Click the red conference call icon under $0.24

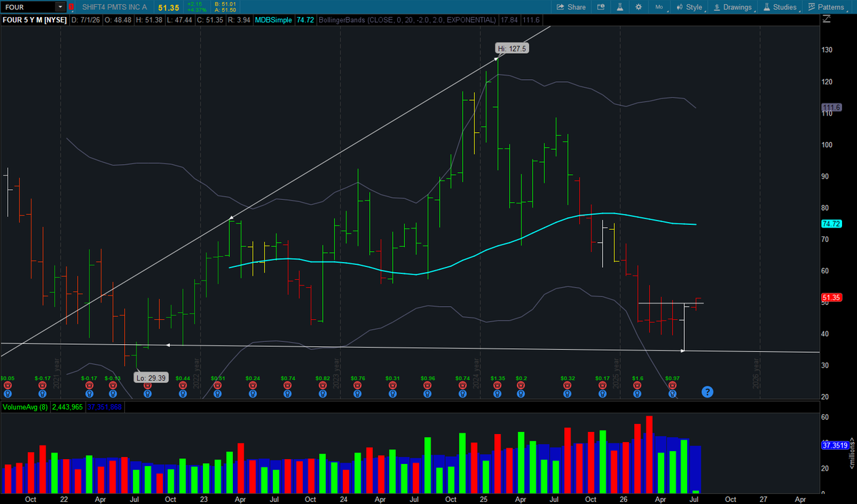pyautogui.click(x=253, y=385)
